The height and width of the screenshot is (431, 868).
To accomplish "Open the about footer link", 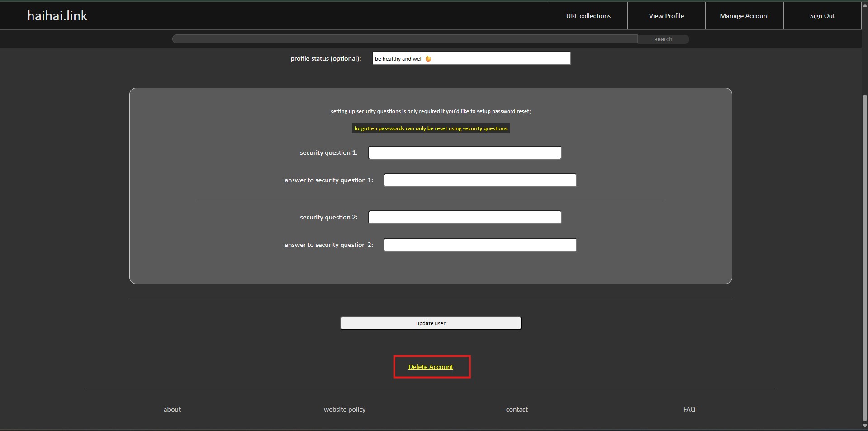I will [172, 409].
